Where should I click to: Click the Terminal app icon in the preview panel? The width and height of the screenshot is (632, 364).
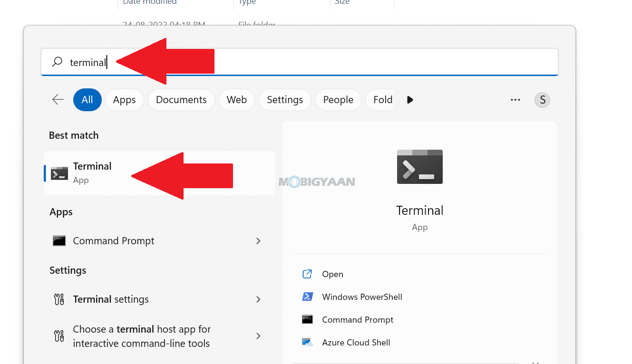tap(419, 167)
